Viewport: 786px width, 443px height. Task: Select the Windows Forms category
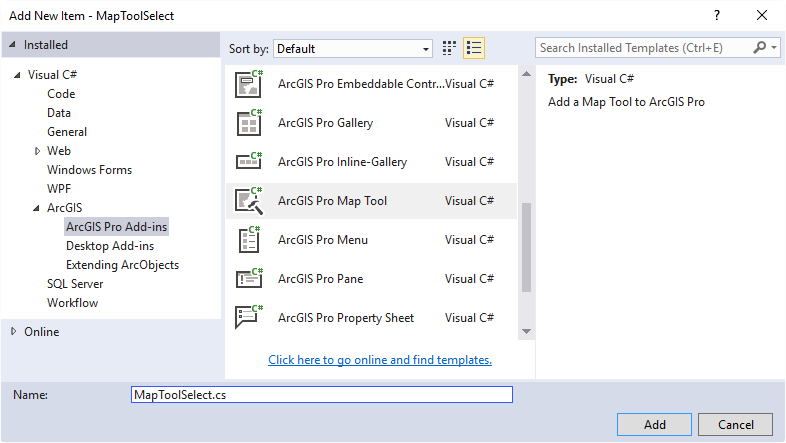(x=89, y=170)
